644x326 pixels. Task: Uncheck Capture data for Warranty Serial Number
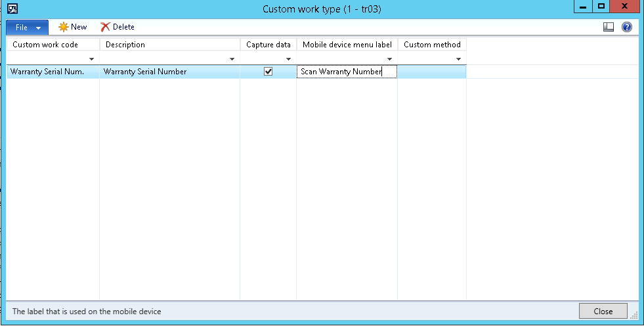tap(268, 72)
